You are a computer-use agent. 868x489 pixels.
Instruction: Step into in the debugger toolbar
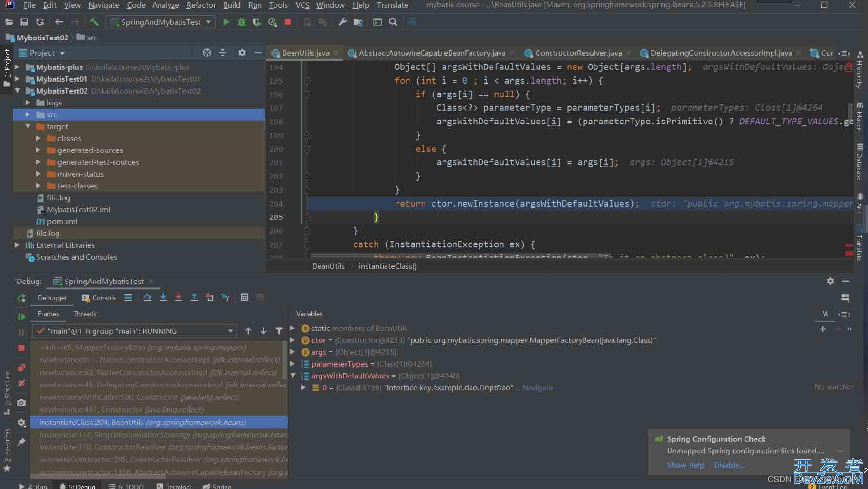pyautogui.click(x=163, y=297)
